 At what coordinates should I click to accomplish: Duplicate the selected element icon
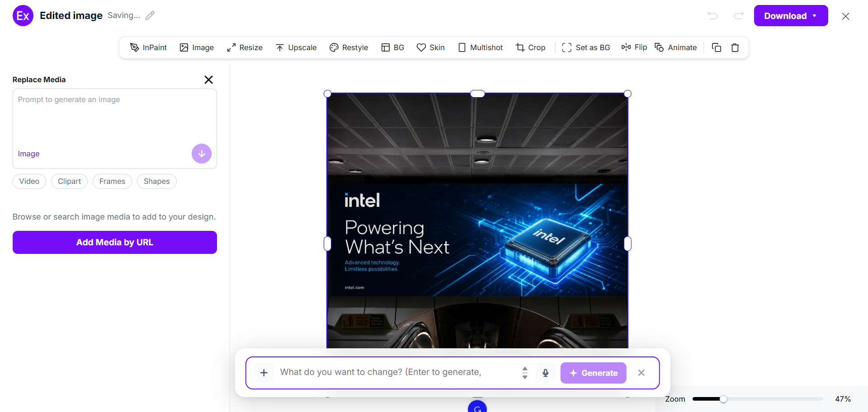(x=717, y=47)
